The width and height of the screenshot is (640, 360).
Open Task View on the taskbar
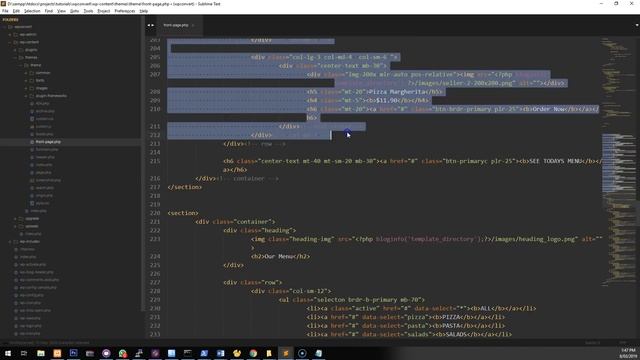coord(24,353)
